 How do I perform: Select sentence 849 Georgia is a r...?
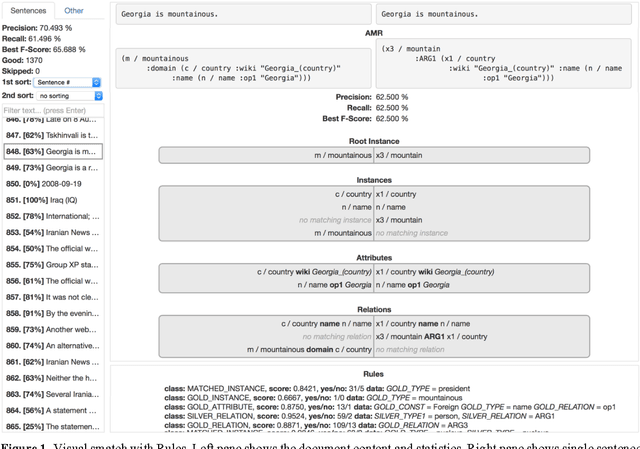tap(51, 168)
